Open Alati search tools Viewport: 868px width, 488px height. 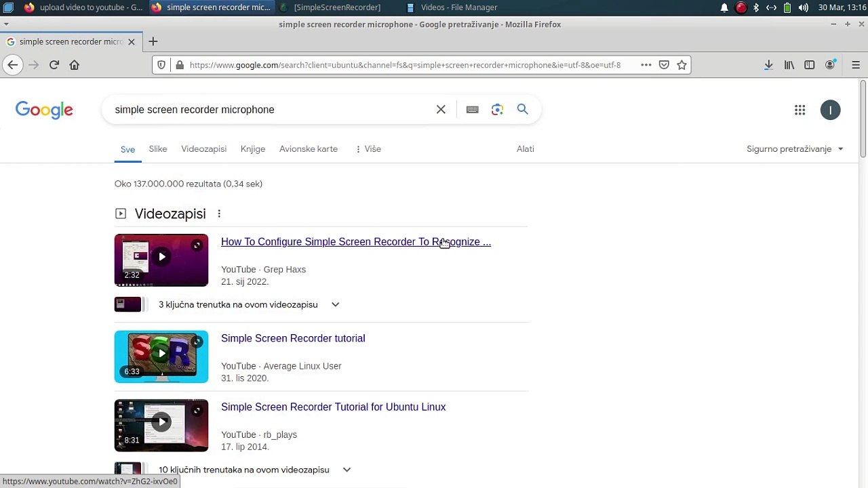526,149
